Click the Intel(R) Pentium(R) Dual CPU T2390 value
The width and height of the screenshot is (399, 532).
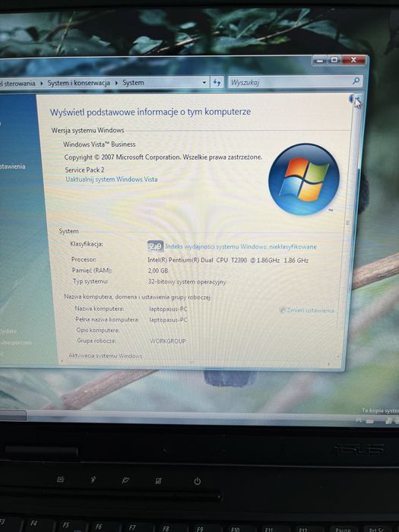click(228, 260)
